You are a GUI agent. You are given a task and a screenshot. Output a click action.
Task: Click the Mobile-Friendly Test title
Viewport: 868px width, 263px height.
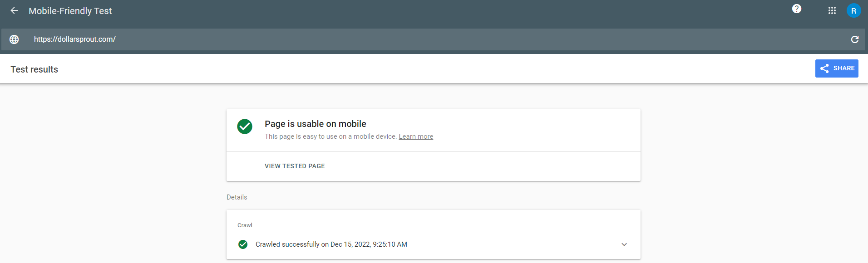(x=70, y=11)
